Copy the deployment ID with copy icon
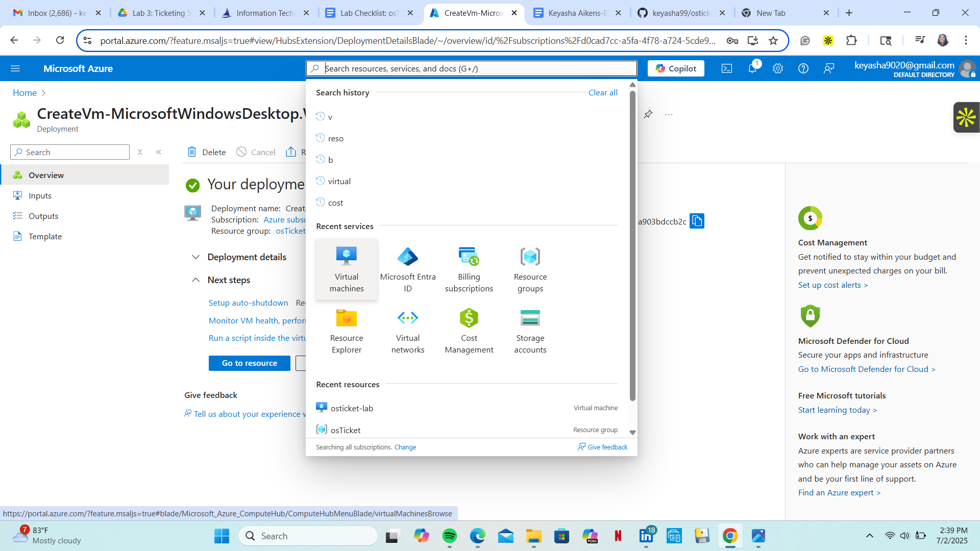The height and width of the screenshot is (551, 980). [x=697, y=221]
